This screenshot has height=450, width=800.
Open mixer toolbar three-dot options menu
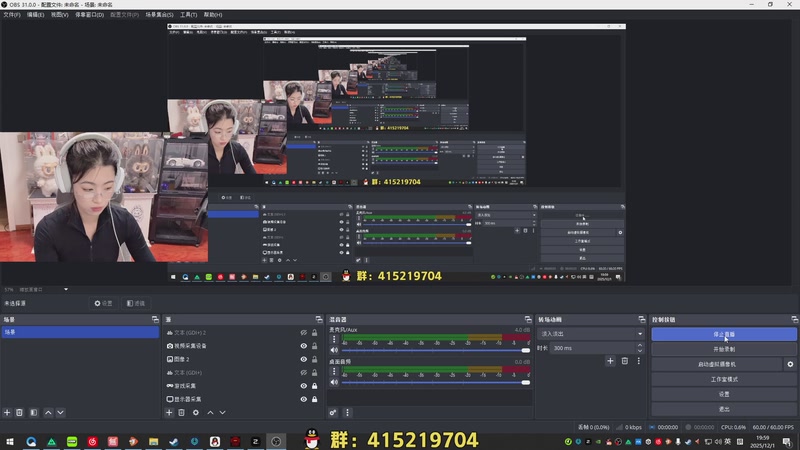(x=347, y=412)
